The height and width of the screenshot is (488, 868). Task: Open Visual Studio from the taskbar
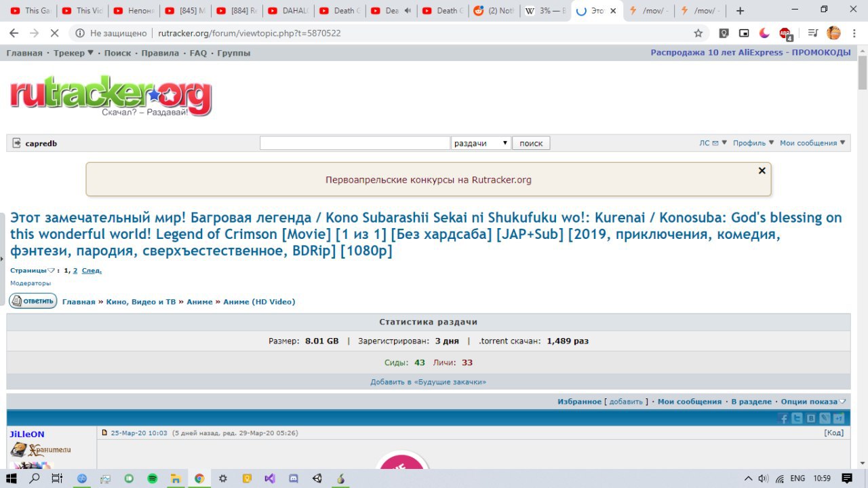click(270, 478)
